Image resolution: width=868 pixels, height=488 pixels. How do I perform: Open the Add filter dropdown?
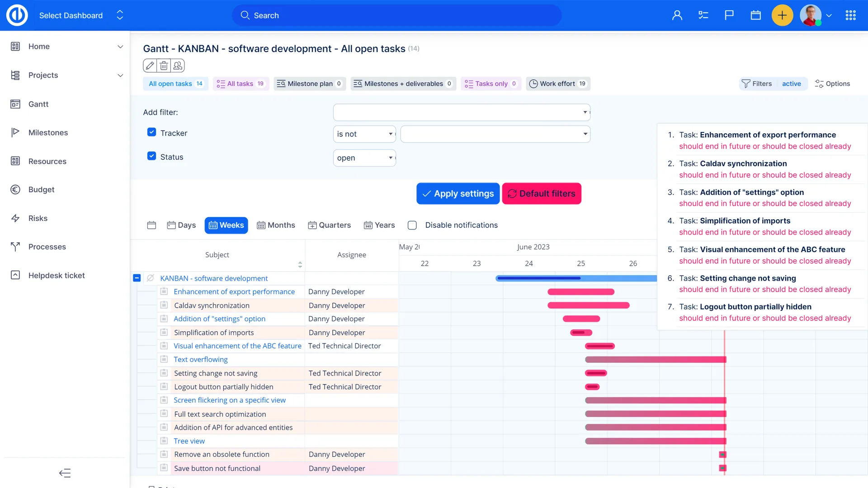[462, 112]
